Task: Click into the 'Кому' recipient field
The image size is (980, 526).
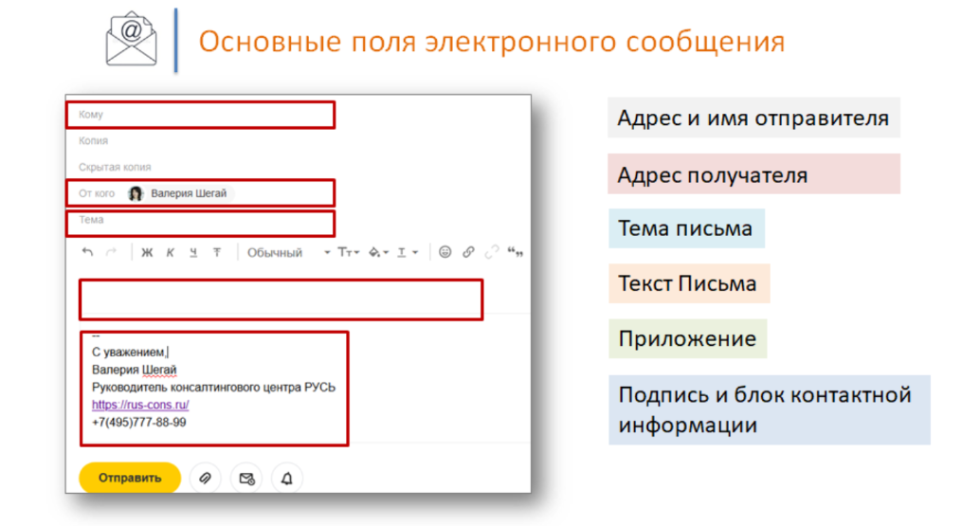Action: pos(199,115)
